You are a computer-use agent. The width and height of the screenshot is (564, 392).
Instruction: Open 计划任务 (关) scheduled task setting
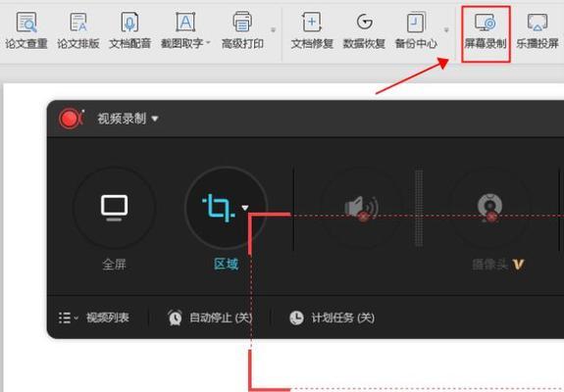(342, 318)
